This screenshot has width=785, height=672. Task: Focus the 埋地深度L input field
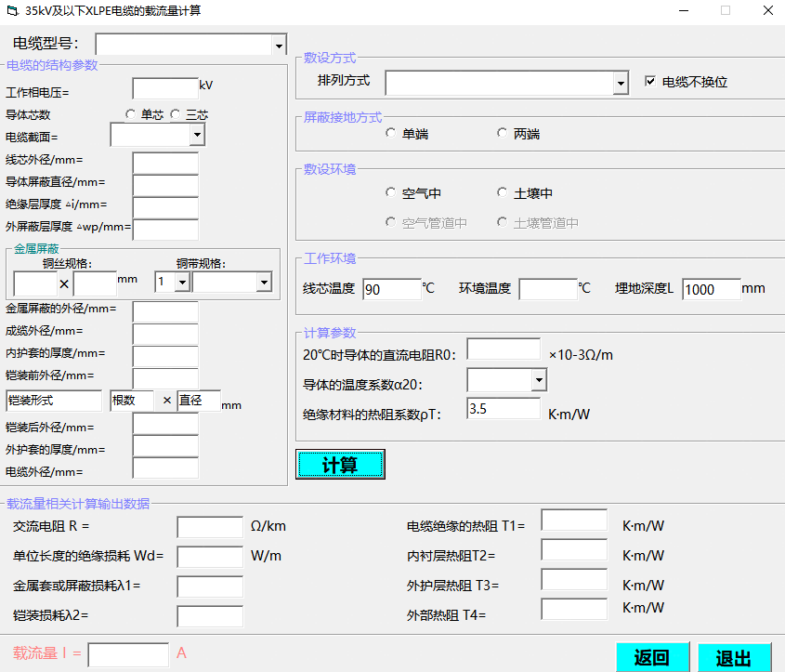coord(711,289)
